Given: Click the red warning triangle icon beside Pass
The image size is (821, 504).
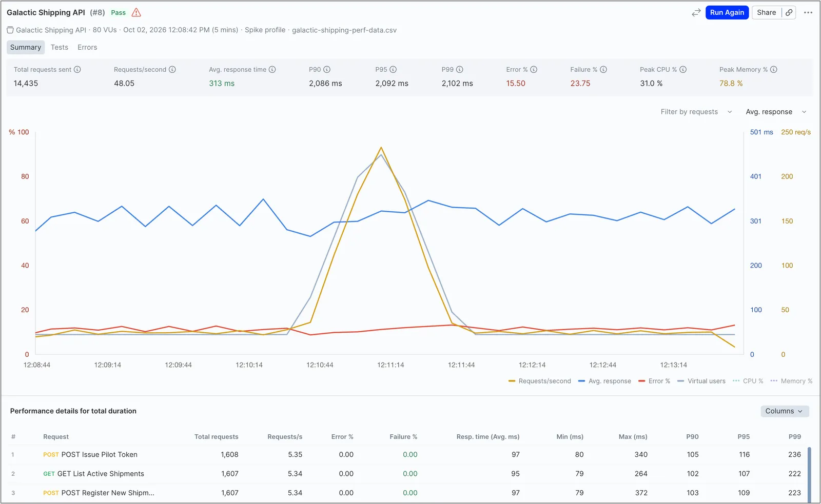Looking at the screenshot, I should 136,12.
